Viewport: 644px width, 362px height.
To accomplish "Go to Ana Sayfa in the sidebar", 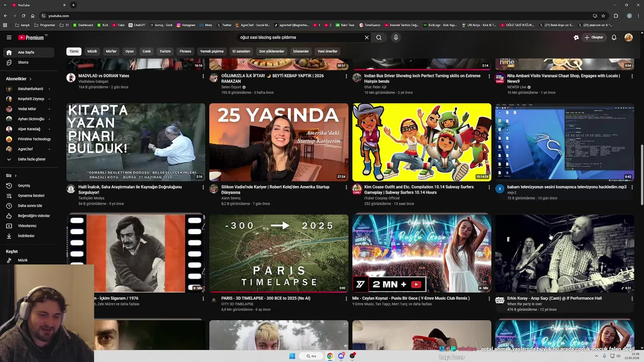I will click(29, 52).
